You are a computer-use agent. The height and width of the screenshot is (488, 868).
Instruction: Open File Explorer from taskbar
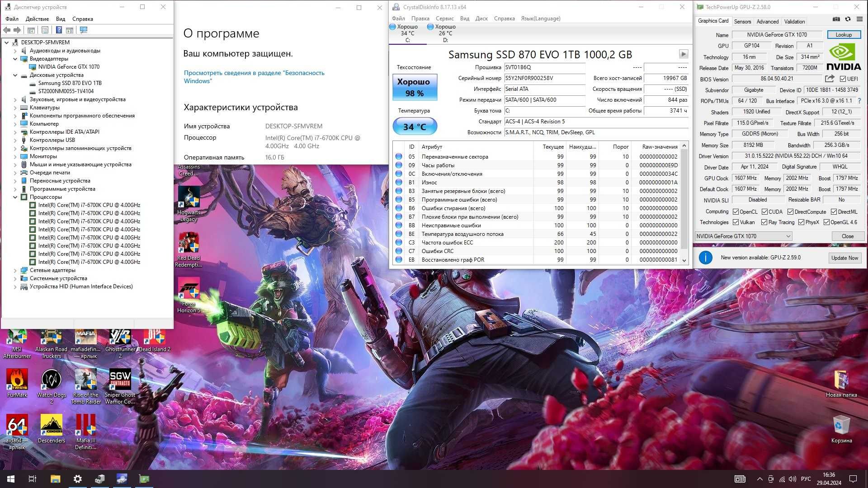55,479
